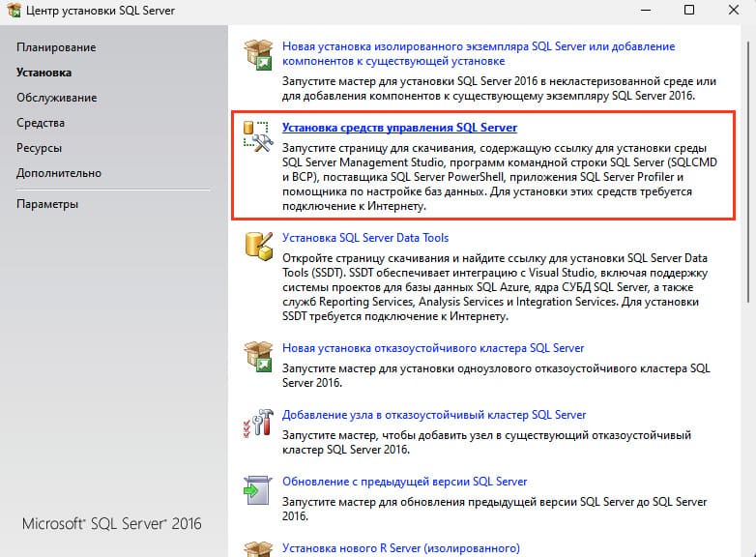Image resolution: width=756 pixels, height=557 pixels.
Task: Maximize the installation center window
Action: tap(689, 10)
